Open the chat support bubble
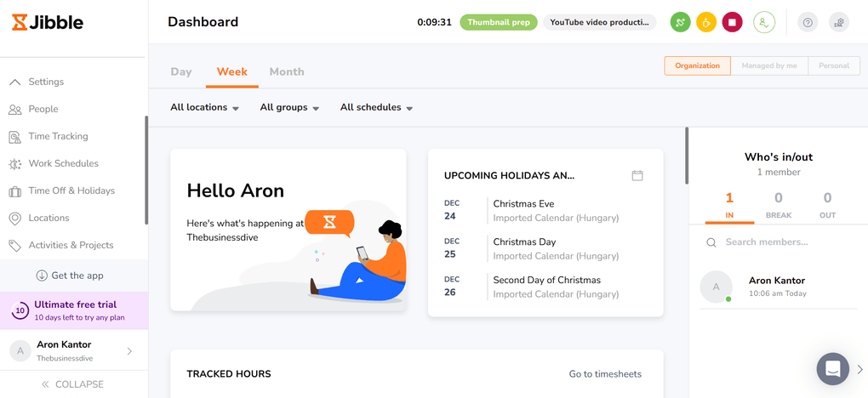Screen dimensions: 868x398 pos(832,369)
